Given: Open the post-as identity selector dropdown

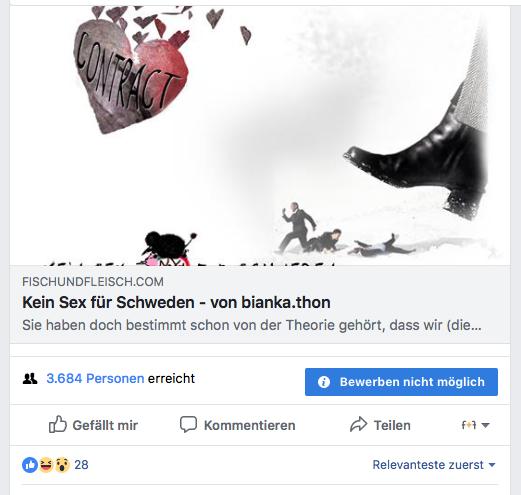Looking at the screenshot, I should click(x=475, y=425).
